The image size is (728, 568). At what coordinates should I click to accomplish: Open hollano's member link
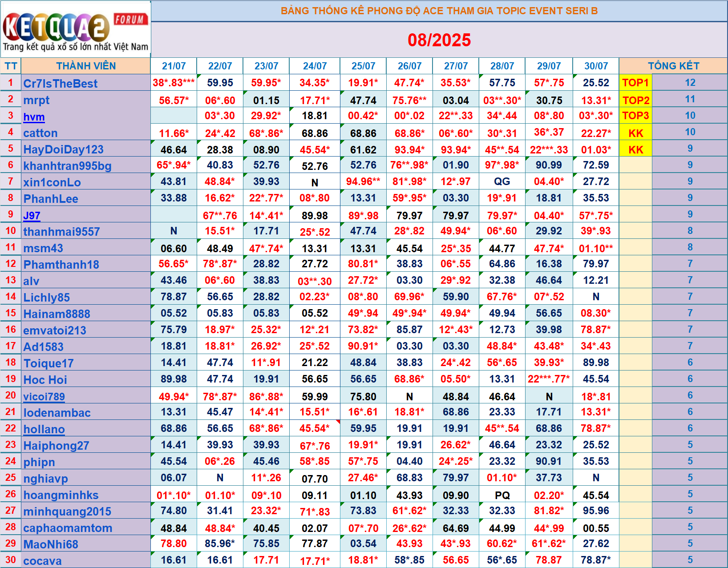tap(44, 429)
